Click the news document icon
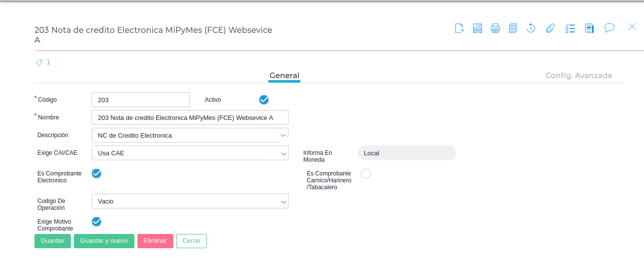 (x=589, y=28)
